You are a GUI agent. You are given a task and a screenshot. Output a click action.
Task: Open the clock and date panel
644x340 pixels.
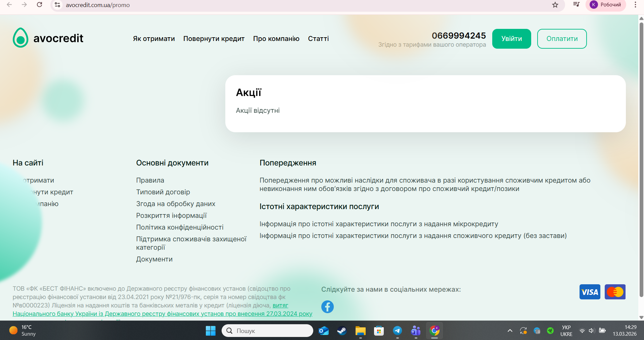(x=625, y=331)
